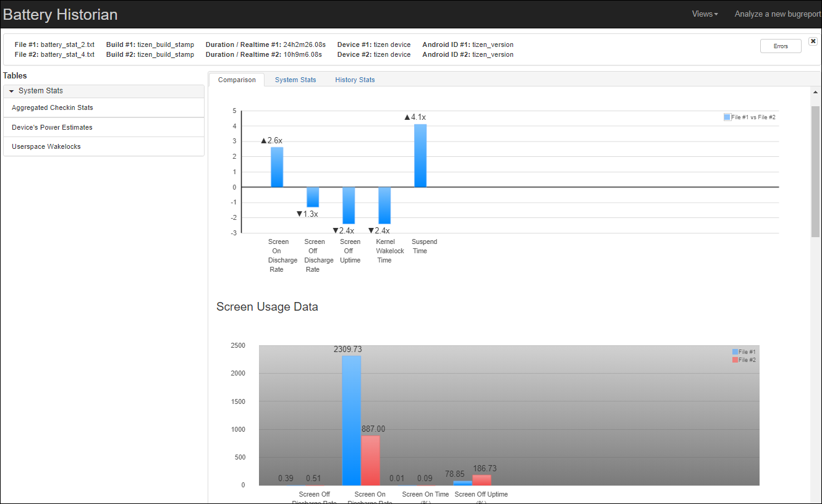Open Device's Power Estimates table
The height and width of the screenshot is (504, 822).
click(x=52, y=127)
